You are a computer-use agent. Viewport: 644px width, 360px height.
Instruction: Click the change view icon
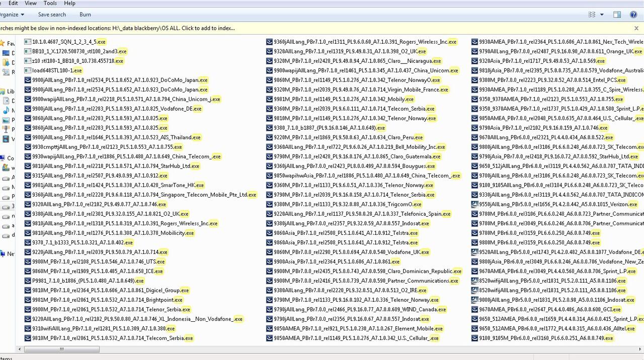tap(592, 15)
